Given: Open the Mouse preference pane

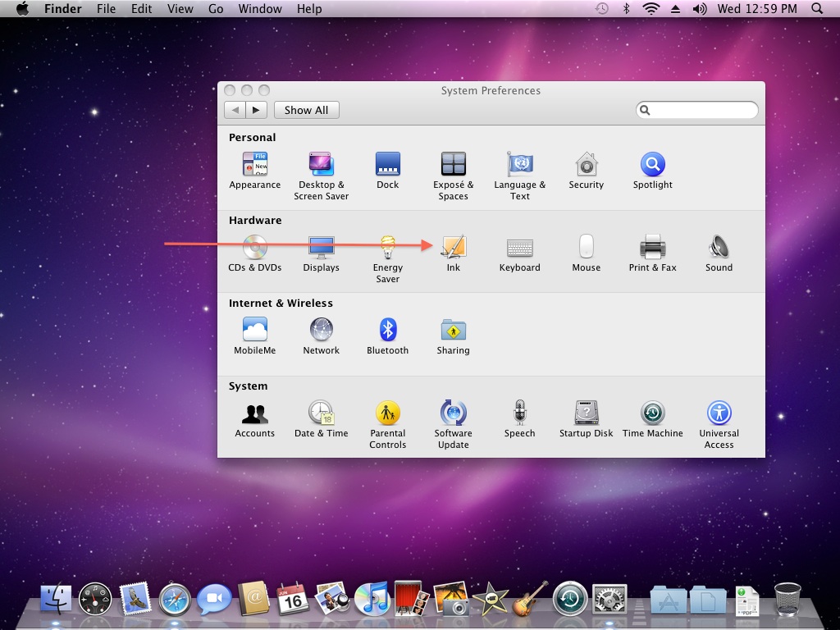Looking at the screenshot, I should point(586,254).
